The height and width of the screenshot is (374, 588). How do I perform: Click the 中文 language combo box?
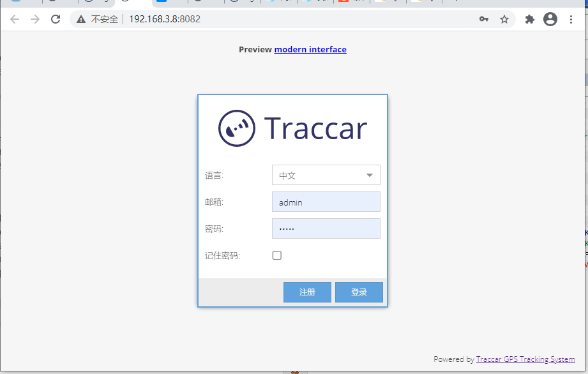click(318, 176)
